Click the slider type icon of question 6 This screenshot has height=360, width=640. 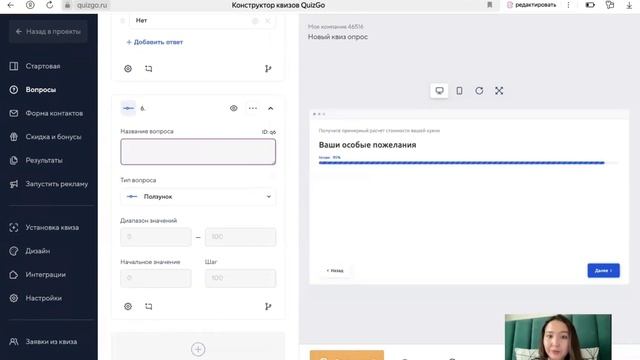pos(128,108)
